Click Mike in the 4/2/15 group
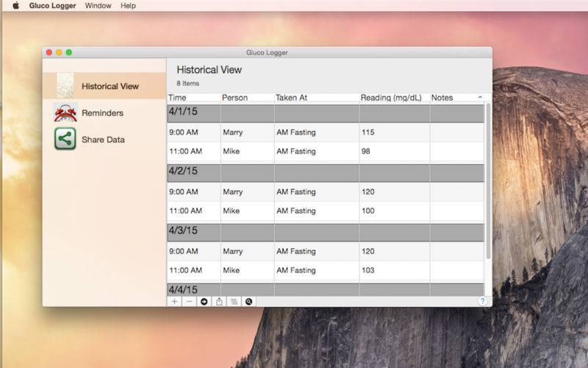Screen dimensions: 588x368 pos(232,210)
